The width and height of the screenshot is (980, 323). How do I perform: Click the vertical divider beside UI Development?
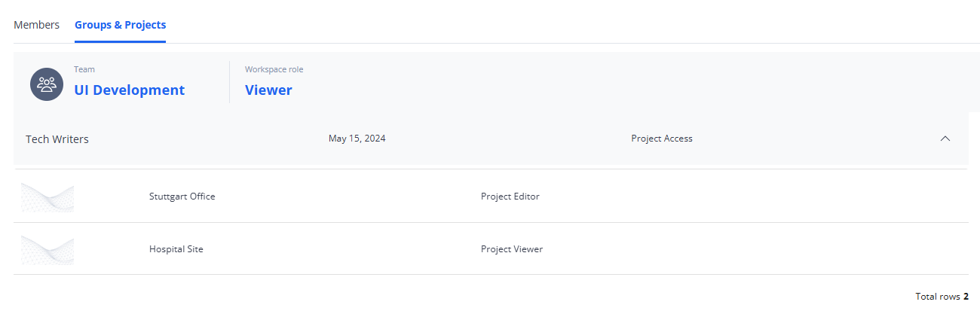coord(229,82)
